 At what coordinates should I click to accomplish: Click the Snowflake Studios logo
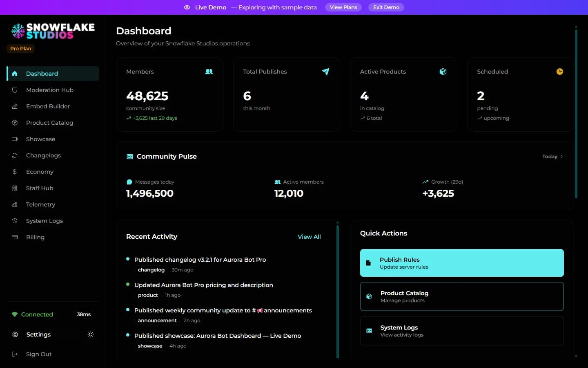[53, 31]
